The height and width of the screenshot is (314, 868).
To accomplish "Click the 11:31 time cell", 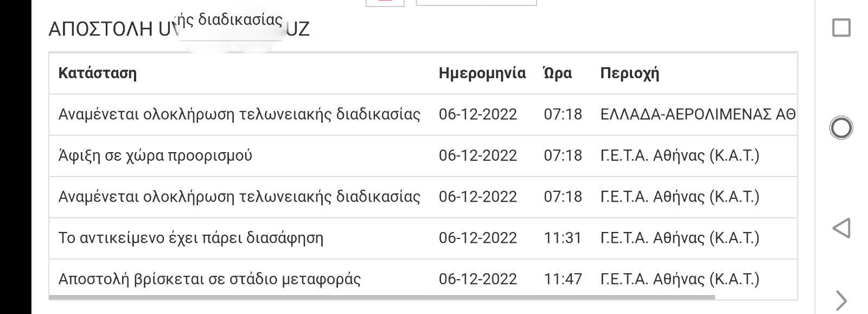I will (563, 238).
